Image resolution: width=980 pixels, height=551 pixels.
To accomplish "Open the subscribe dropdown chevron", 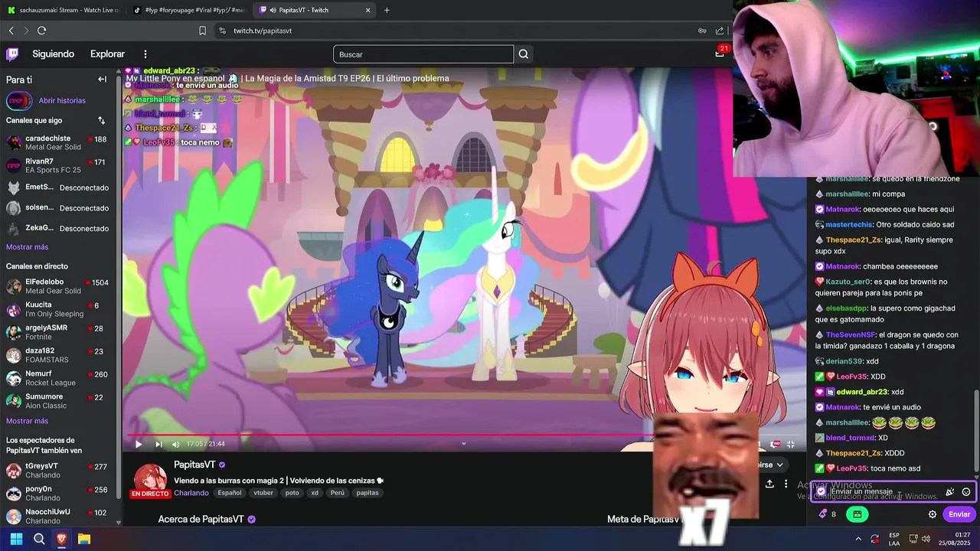I will point(779,465).
